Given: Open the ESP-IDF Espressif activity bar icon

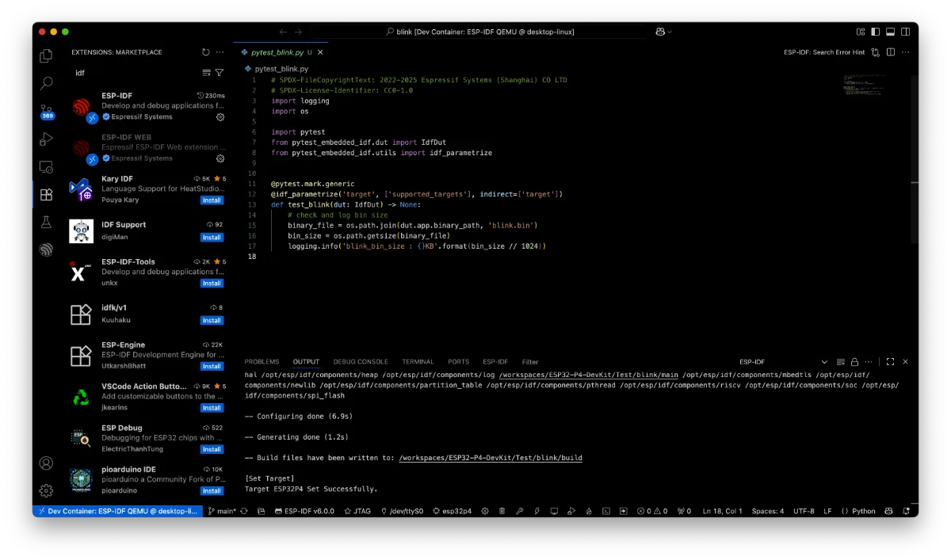Looking at the screenshot, I should point(46,250).
